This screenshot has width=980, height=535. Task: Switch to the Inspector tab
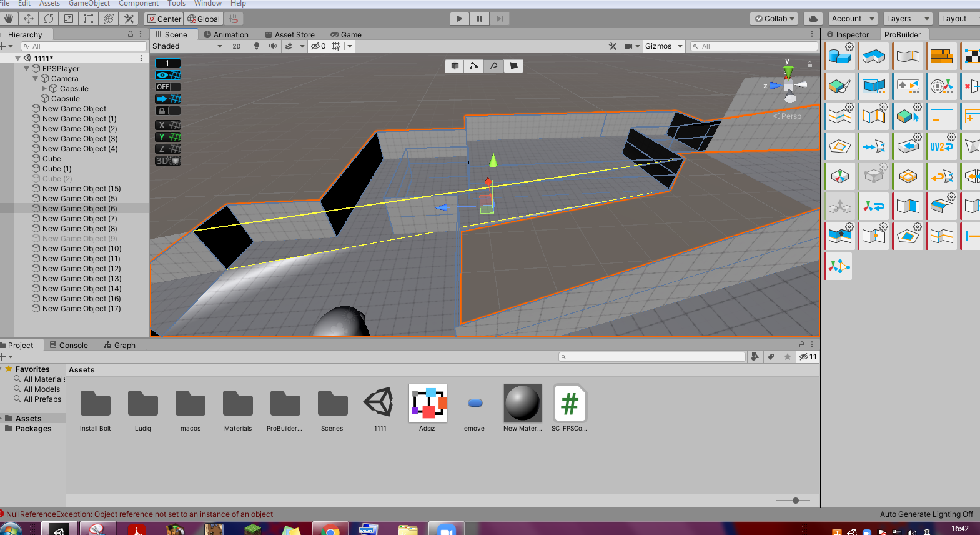[x=848, y=35]
